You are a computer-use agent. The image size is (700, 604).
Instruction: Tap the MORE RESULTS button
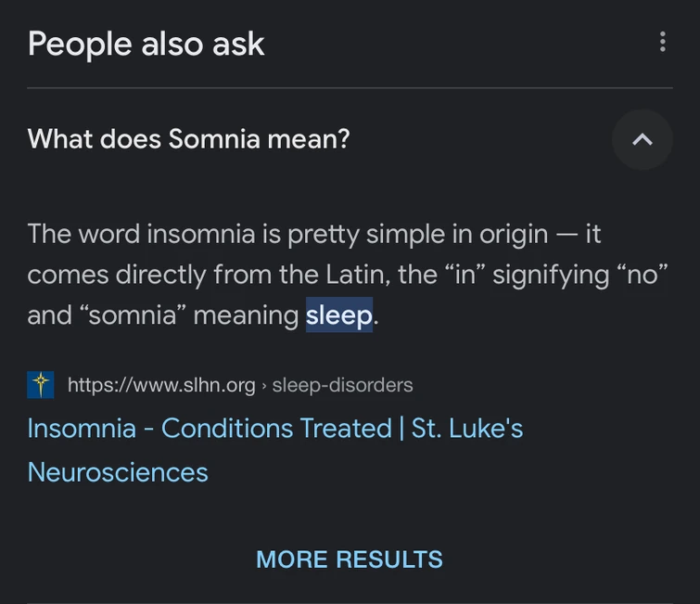tap(350, 559)
